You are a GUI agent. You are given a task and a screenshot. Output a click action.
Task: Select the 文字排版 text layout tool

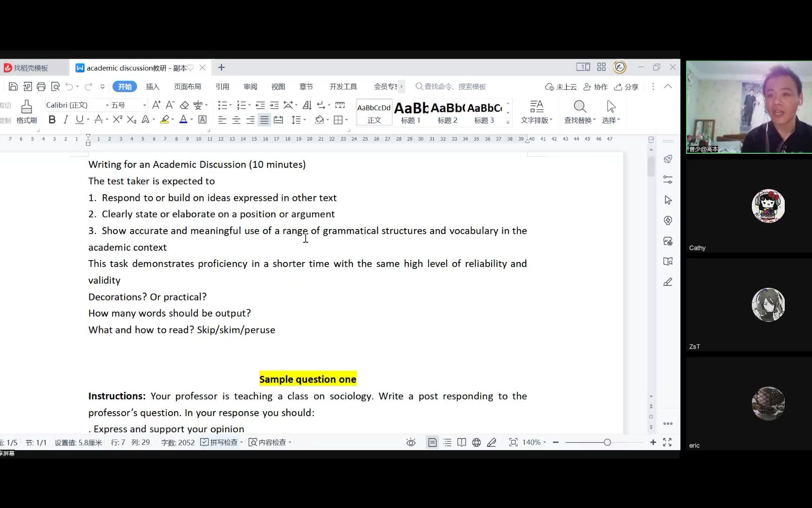tap(536, 112)
